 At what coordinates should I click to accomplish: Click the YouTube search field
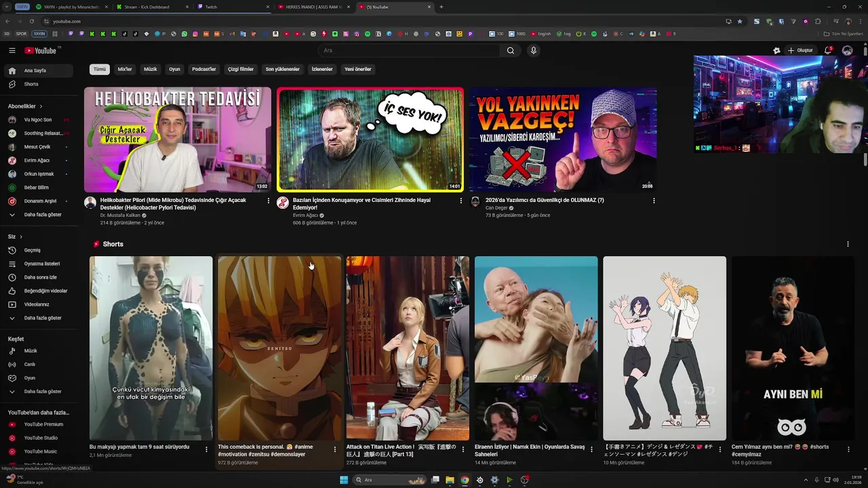[409, 50]
